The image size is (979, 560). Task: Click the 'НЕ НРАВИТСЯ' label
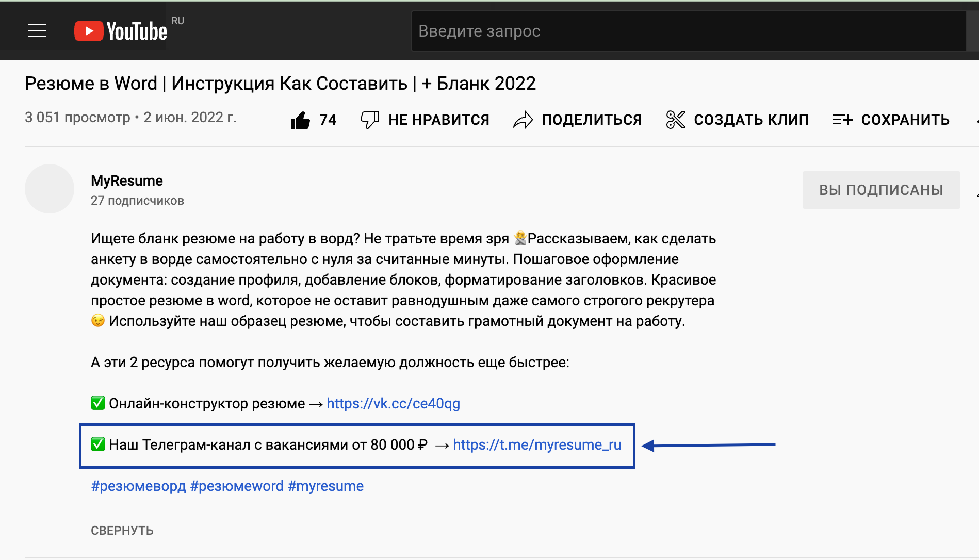pyautogui.click(x=439, y=120)
